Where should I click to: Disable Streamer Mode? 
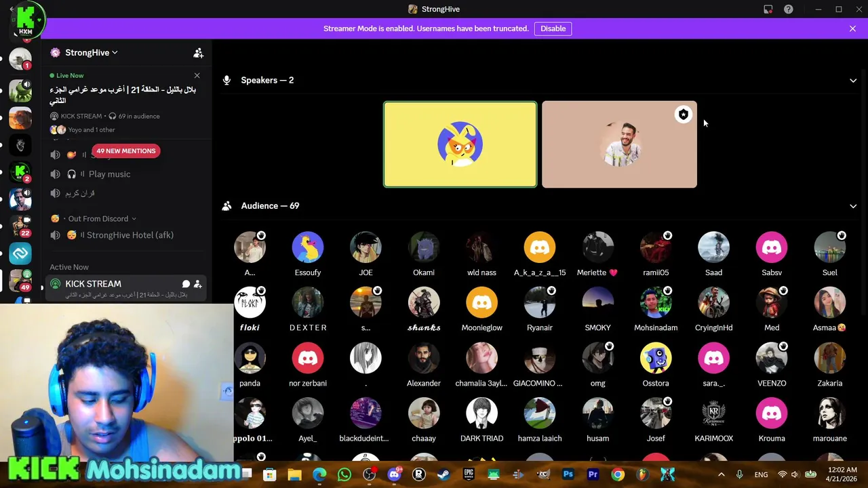tap(553, 28)
